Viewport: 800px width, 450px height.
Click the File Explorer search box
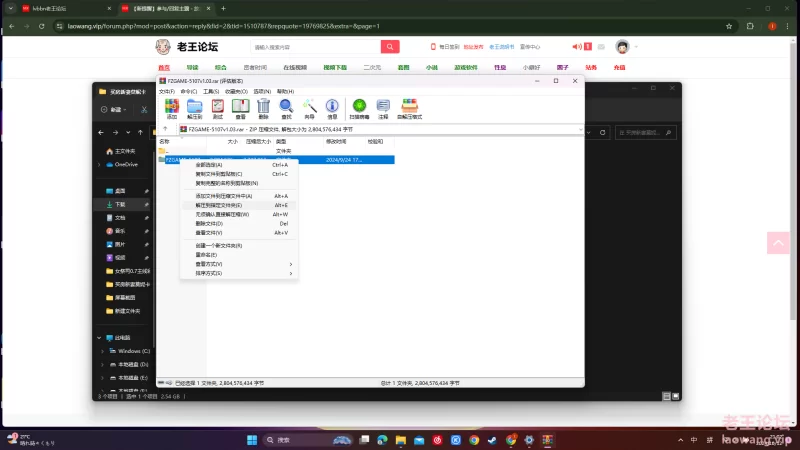(645, 132)
